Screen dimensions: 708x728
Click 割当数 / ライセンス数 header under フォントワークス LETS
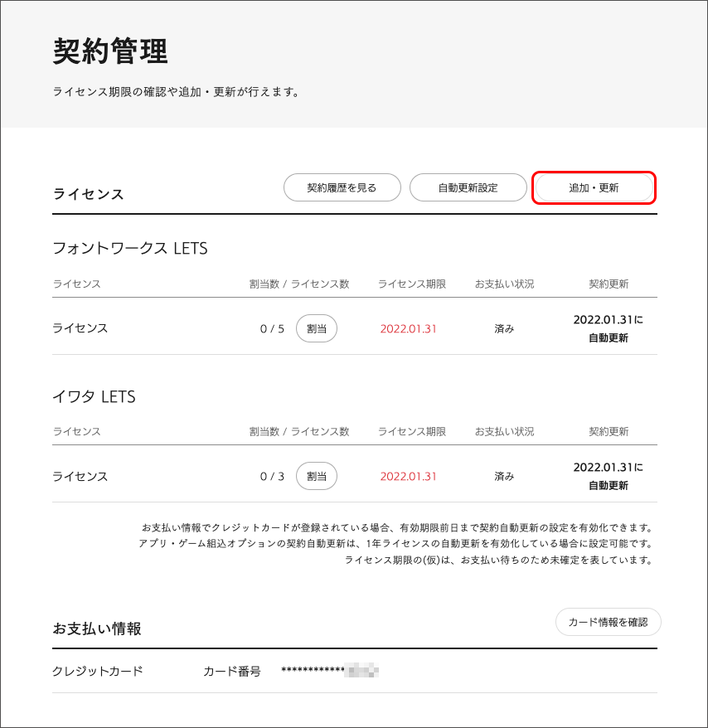click(299, 284)
